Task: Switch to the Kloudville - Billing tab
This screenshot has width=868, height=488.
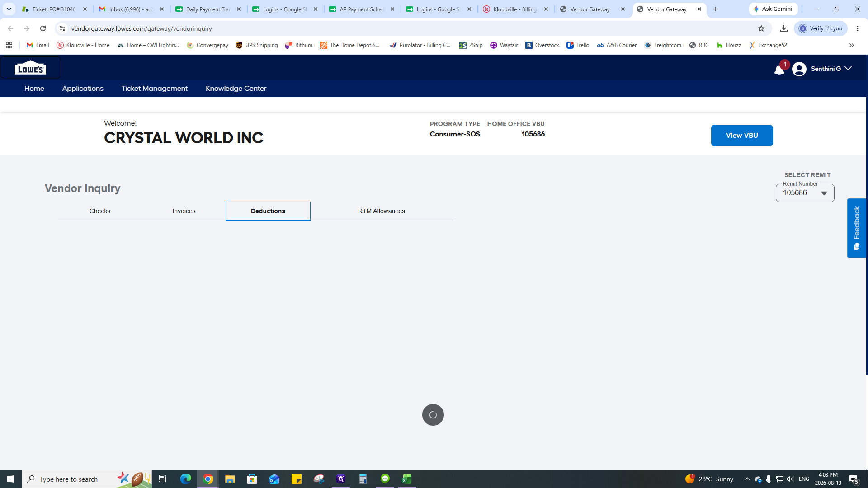Action: (x=515, y=9)
